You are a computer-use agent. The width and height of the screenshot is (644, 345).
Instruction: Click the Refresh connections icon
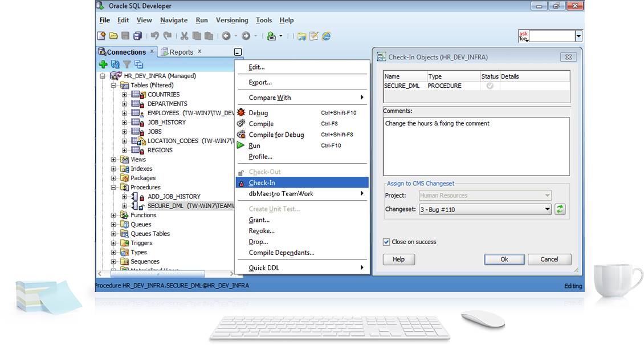click(116, 64)
